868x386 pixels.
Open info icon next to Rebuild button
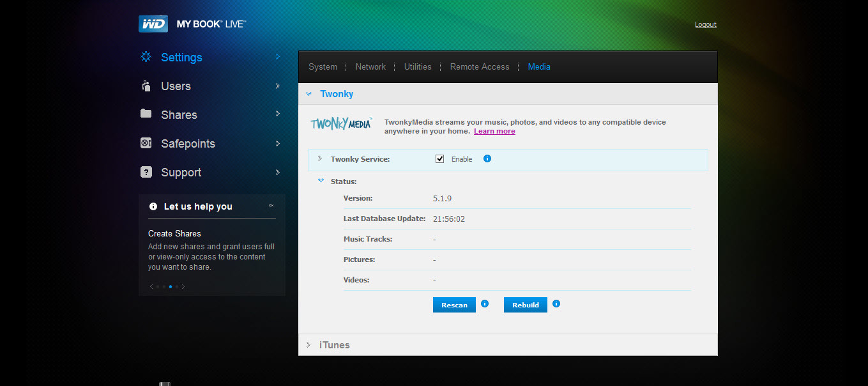point(556,304)
